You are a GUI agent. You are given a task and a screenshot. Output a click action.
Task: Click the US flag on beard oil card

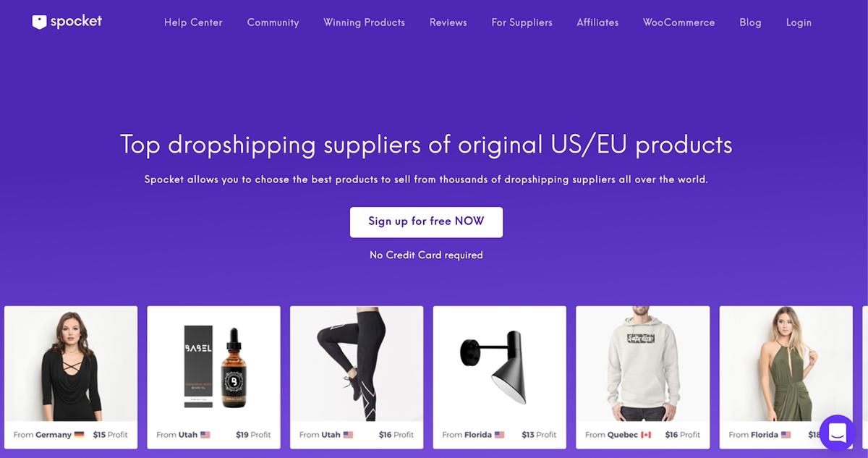[x=205, y=435]
